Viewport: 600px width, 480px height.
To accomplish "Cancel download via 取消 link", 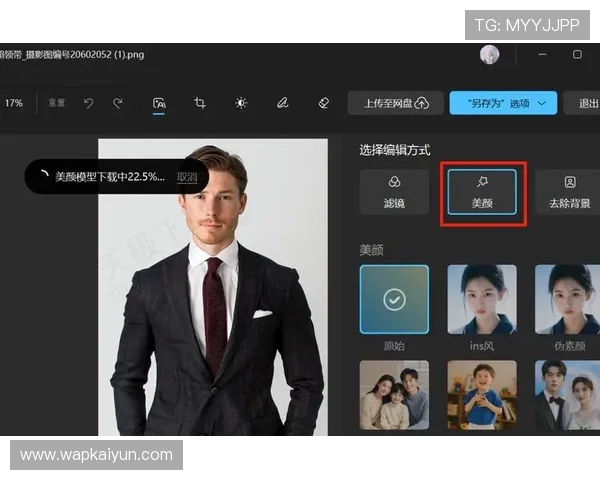I will (x=187, y=177).
